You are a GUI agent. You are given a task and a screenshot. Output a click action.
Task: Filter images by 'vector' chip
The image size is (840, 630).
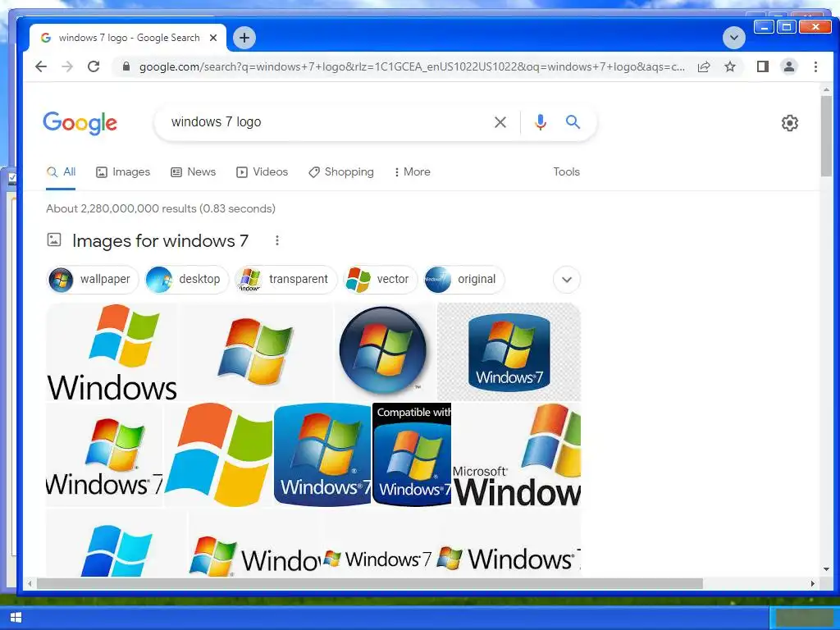click(x=381, y=279)
